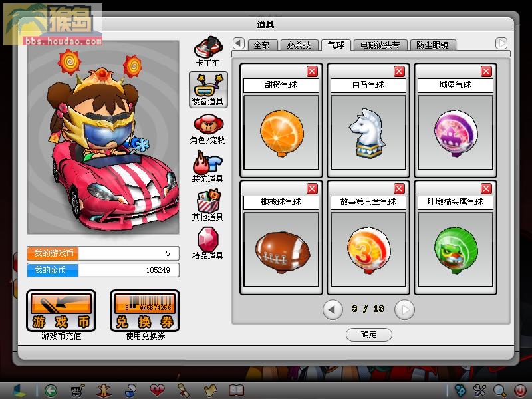Open the red heart icon
Screen dimensions: 532x399
157,390
